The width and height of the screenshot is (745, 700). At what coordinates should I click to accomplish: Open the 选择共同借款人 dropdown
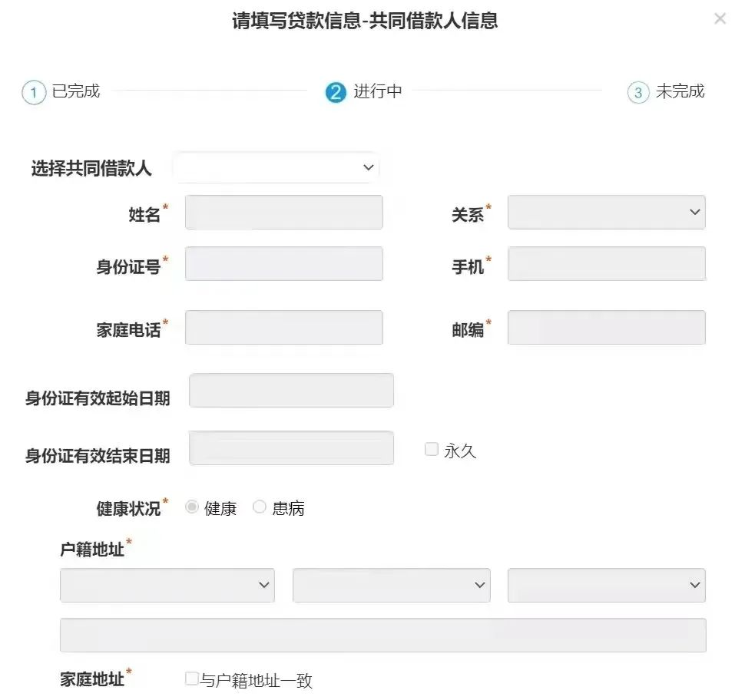(x=276, y=167)
